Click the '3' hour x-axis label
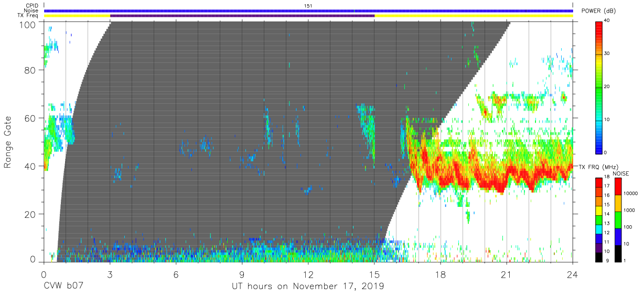Image resolution: width=644 pixels, height=297 pixels. [x=110, y=274]
